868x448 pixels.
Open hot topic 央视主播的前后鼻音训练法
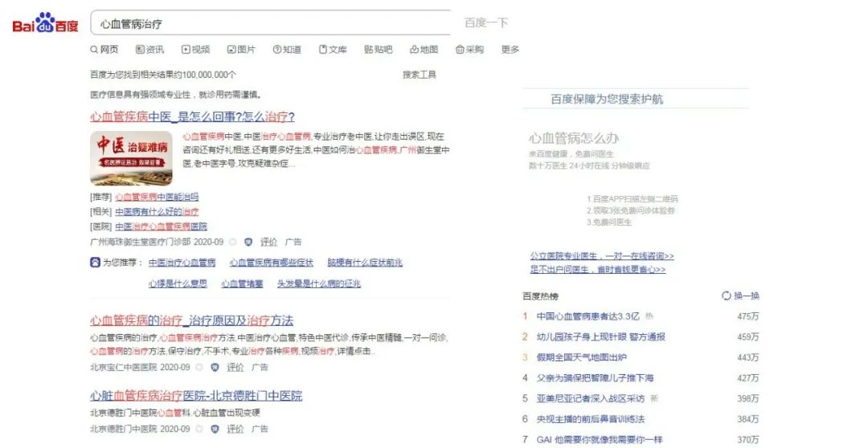(591, 419)
